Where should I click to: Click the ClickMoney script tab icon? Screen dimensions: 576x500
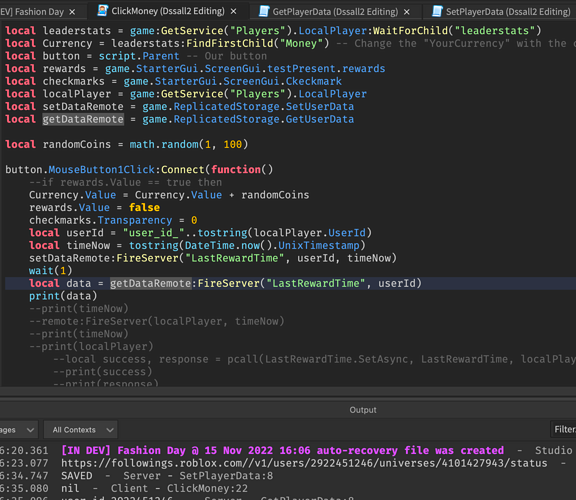pos(102,11)
